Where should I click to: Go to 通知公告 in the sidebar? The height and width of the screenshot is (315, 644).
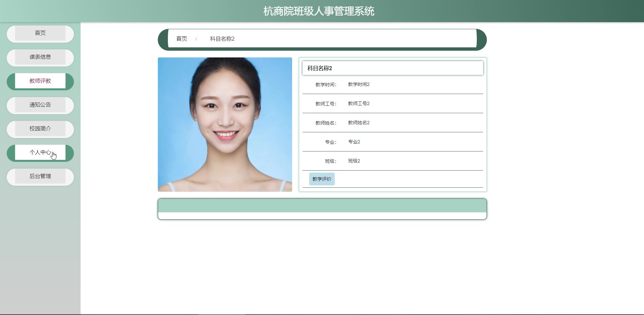40,105
